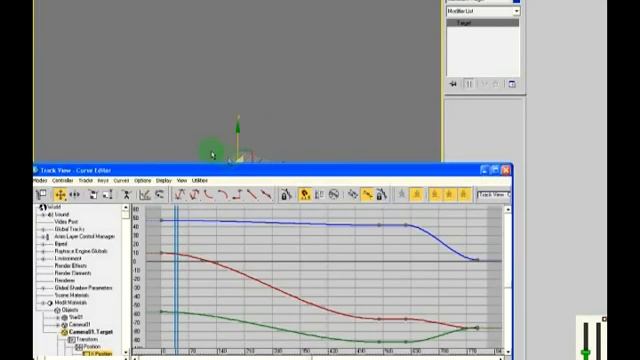Click the Pin Stack icon

453,84
